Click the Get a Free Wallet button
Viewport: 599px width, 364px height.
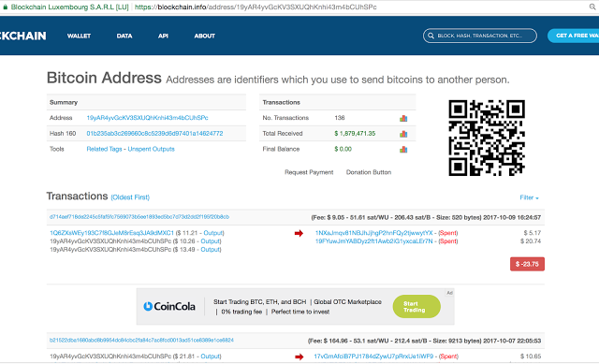(574, 36)
